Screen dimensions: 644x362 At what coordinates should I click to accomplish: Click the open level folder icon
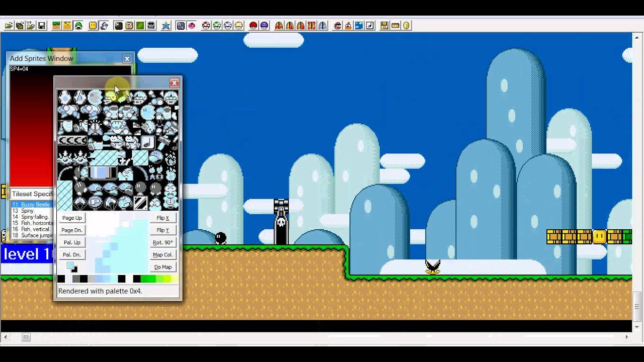point(8,26)
